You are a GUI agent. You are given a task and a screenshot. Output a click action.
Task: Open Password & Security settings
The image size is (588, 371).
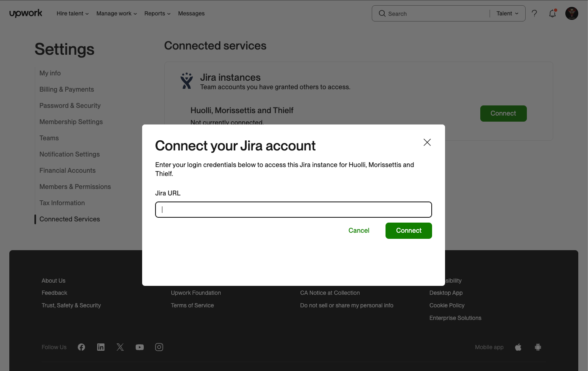click(70, 106)
